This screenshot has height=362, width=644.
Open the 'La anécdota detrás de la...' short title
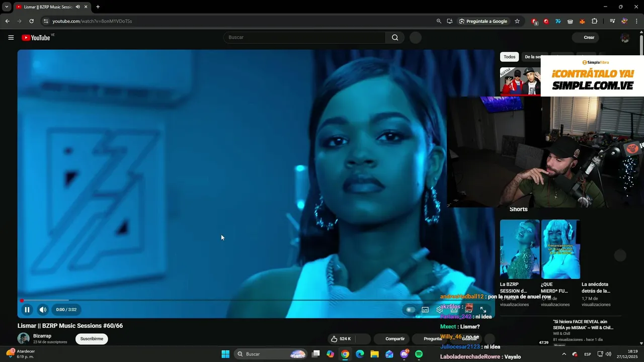click(596, 288)
